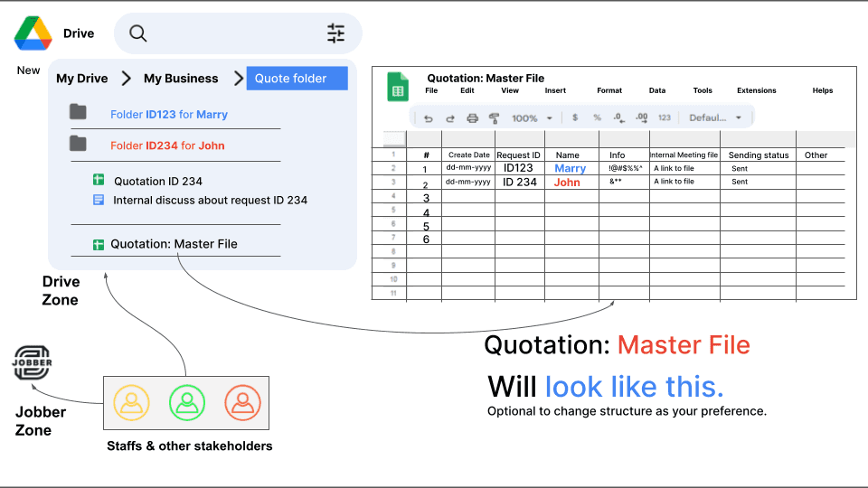868x488 pixels.
Task: Click the undo arrow in Sheets toolbar
Action: (428, 118)
